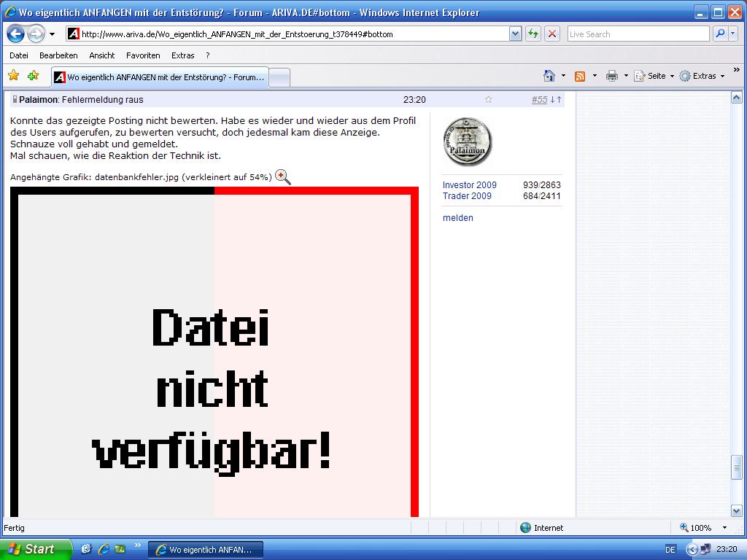Click the magnifier to enlarge datenbankfehler.jpg
Viewport: 747px width, 560px height.
(x=283, y=176)
